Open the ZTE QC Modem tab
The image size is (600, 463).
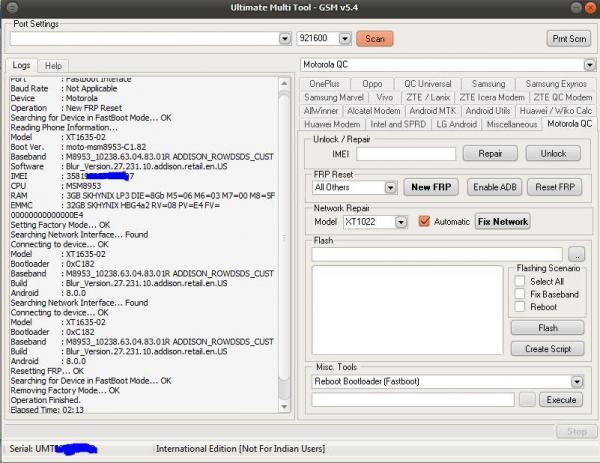click(x=562, y=98)
